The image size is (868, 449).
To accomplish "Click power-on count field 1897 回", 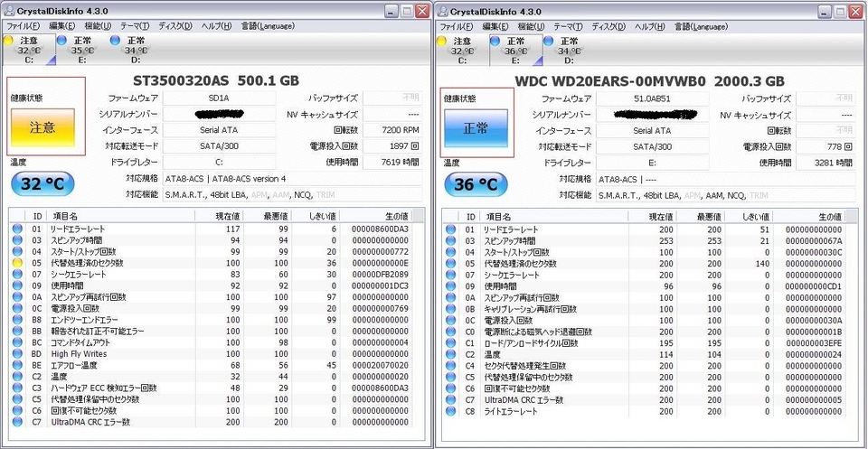I will click(392, 146).
